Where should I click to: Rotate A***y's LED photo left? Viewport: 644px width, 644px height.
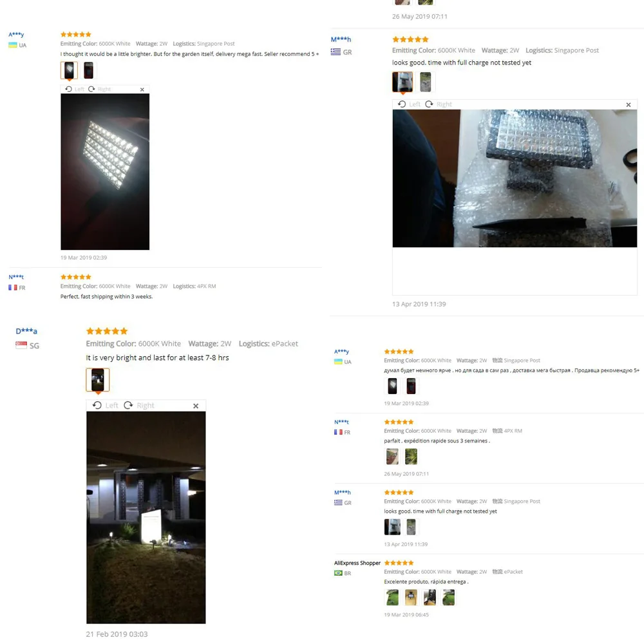[75, 89]
